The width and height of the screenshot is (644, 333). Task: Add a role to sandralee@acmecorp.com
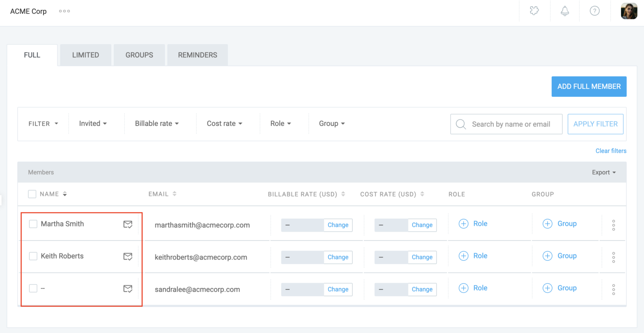pyautogui.click(x=473, y=288)
